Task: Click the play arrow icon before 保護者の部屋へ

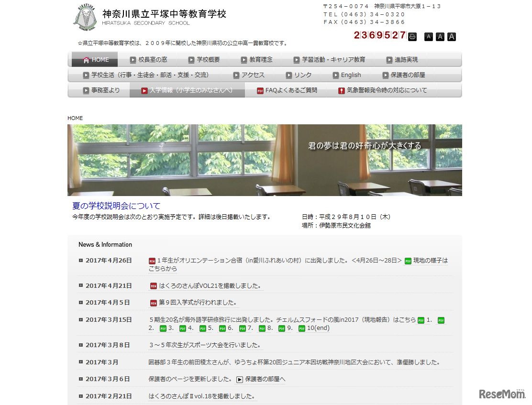Action: 239,379
